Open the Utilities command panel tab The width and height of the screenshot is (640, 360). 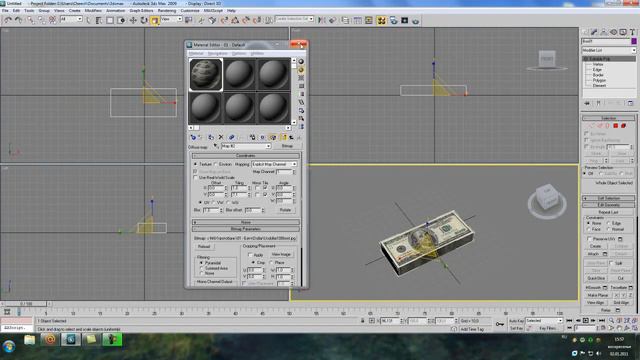(x=632, y=32)
